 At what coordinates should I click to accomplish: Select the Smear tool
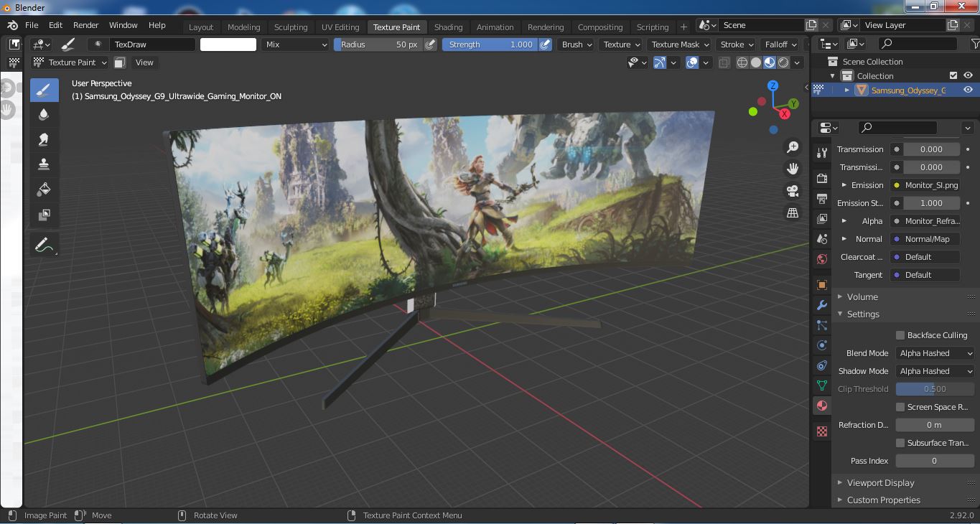44,139
